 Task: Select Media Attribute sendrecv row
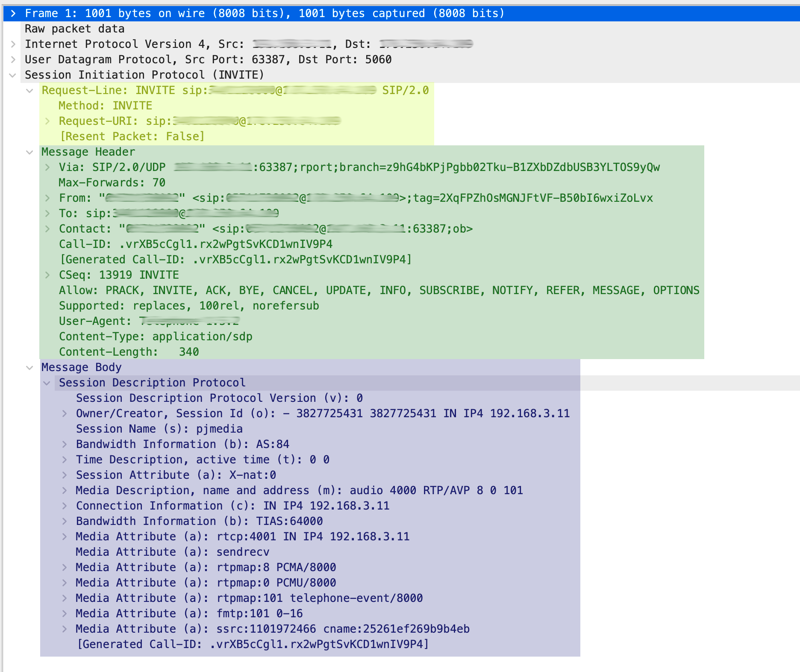[x=173, y=552]
